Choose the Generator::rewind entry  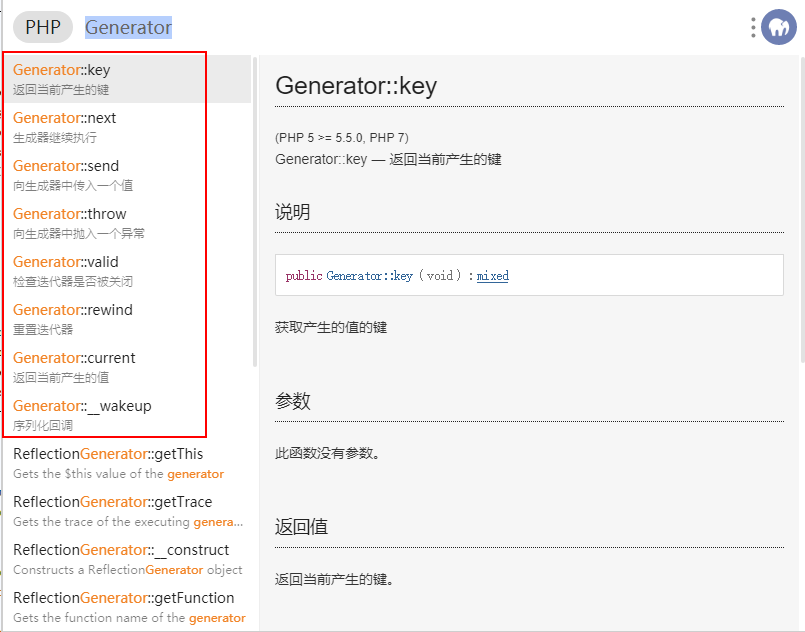click(127, 319)
